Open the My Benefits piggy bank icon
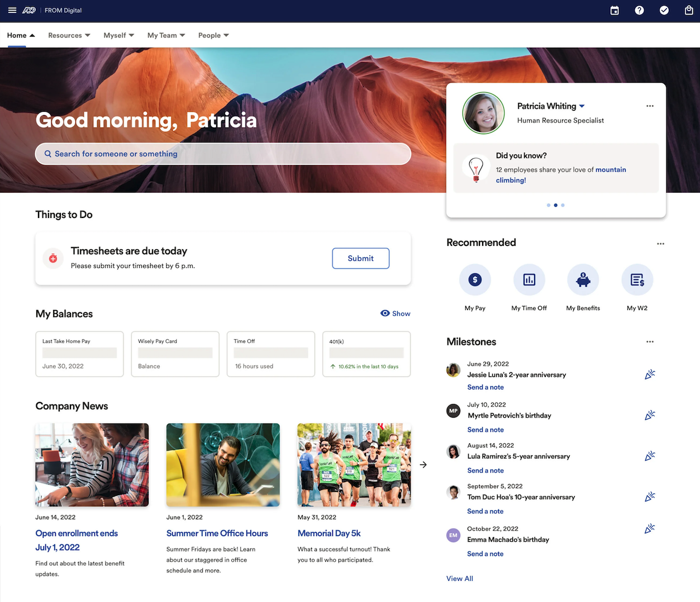This screenshot has width=700, height=602. click(583, 279)
